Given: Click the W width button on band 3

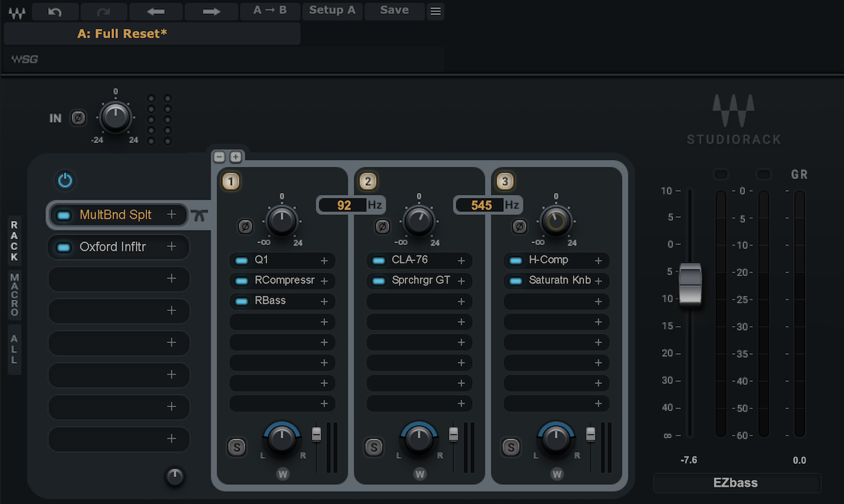Looking at the screenshot, I should [x=557, y=473].
